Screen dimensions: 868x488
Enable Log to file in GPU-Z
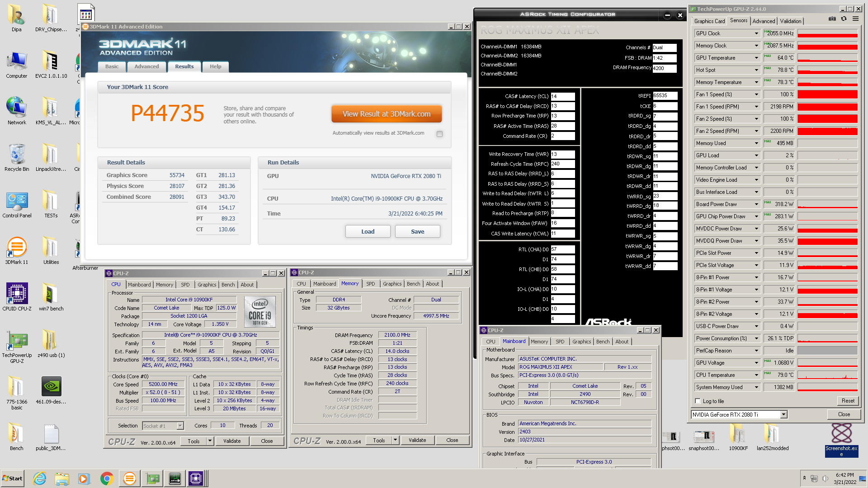(698, 401)
